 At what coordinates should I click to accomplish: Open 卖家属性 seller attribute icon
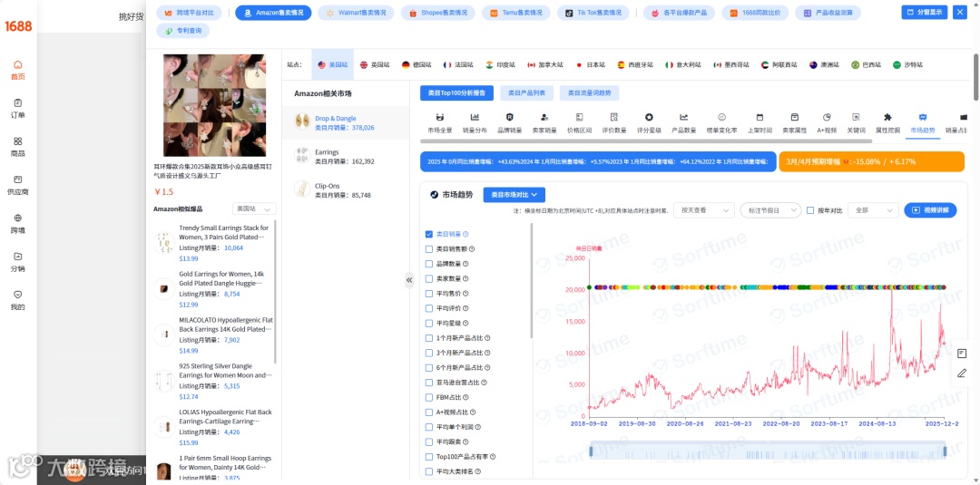click(794, 117)
